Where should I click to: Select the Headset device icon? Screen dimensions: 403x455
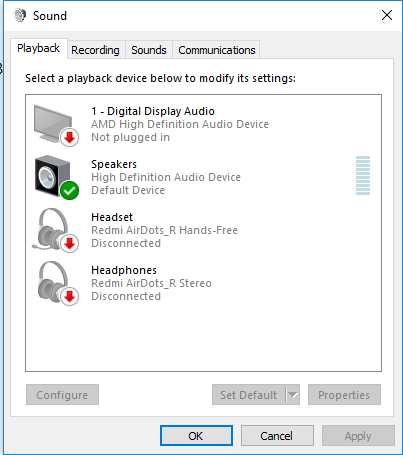point(55,230)
